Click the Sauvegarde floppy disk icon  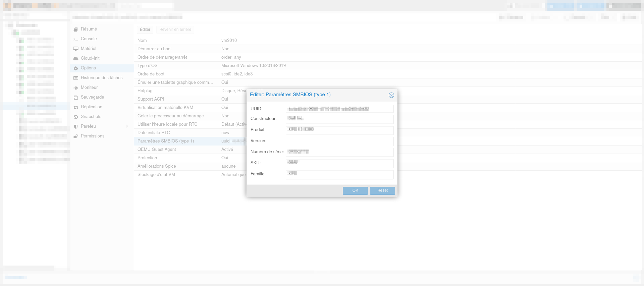tap(76, 98)
